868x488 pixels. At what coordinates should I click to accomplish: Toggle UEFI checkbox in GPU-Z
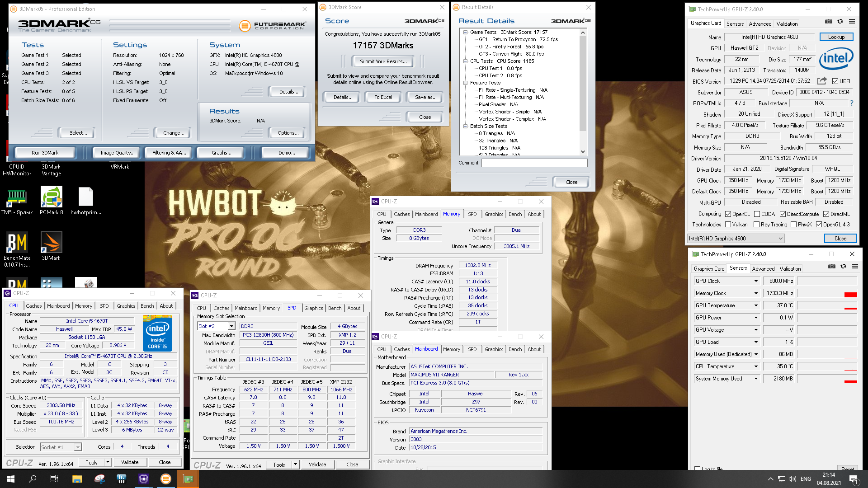click(x=835, y=81)
